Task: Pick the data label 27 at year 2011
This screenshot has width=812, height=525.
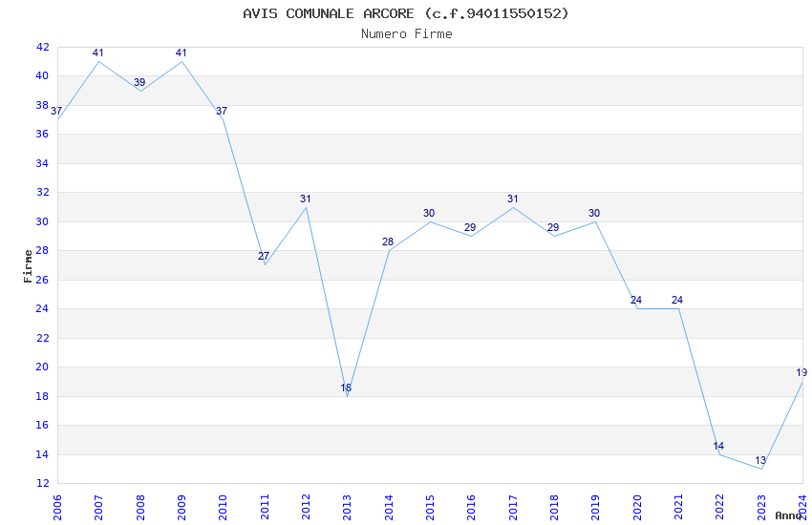Action: (264, 256)
